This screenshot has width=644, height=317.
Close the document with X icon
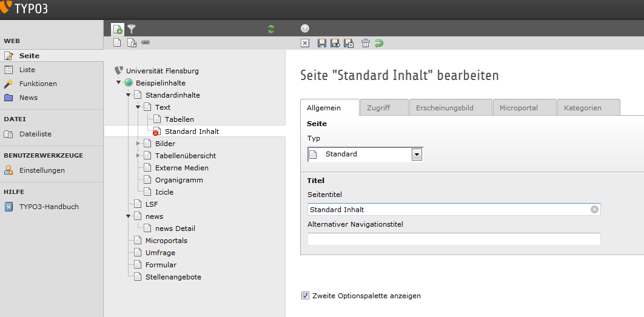pyautogui.click(x=305, y=43)
